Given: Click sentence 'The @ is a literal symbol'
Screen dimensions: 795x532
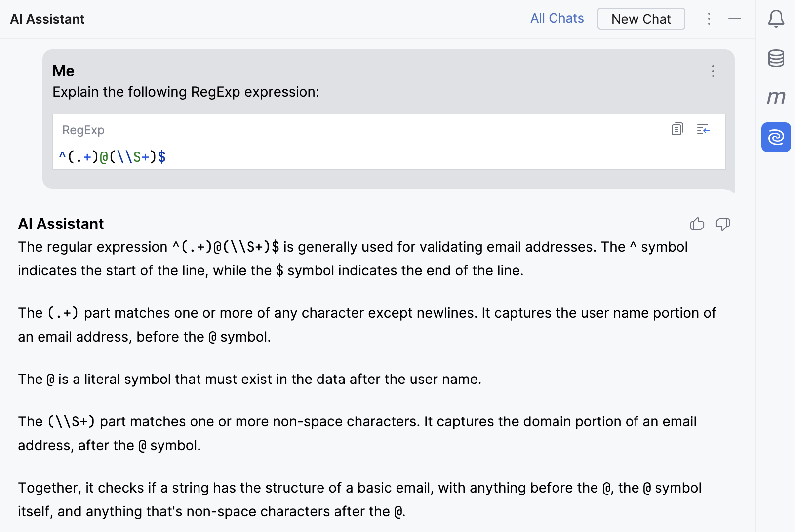Looking at the screenshot, I should [249, 379].
